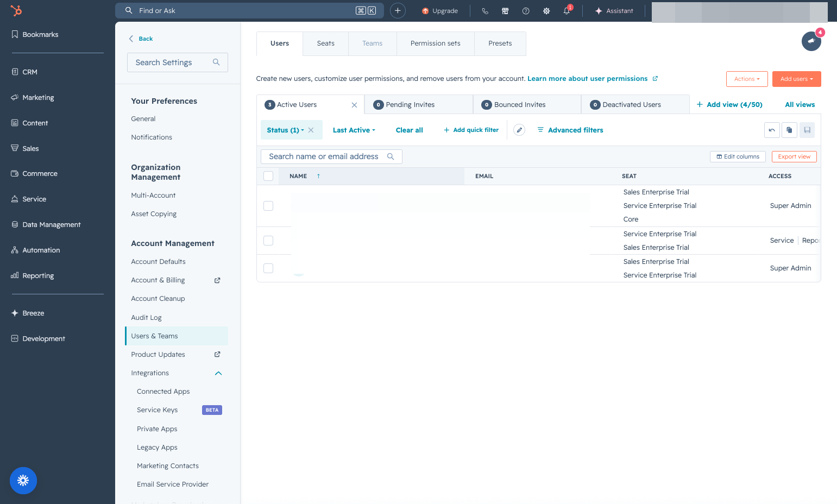Click the undo view changes icon
837x504 pixels.
coord(772,130)
